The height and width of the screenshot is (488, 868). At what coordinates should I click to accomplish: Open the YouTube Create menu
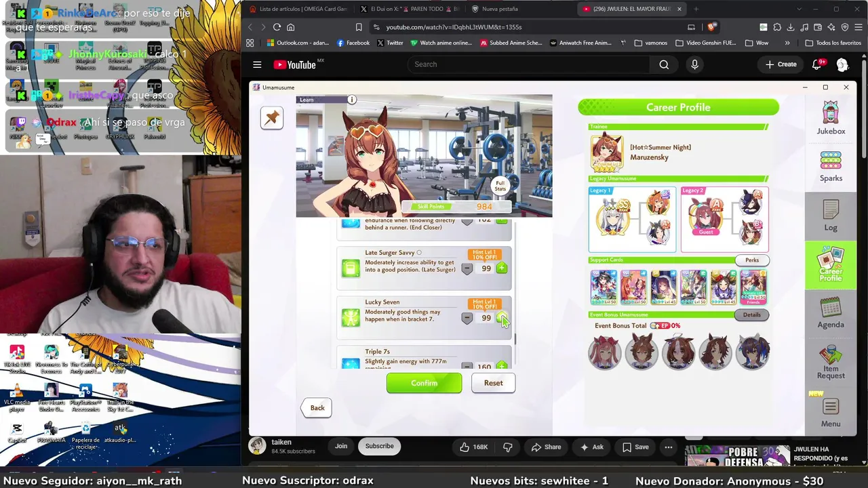pos(781,64)
